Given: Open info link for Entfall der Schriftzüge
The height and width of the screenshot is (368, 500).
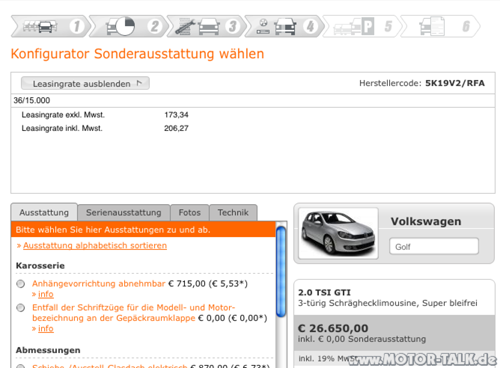Looking at the screenshot, I should pyautogui.click(x=46, y=329).
